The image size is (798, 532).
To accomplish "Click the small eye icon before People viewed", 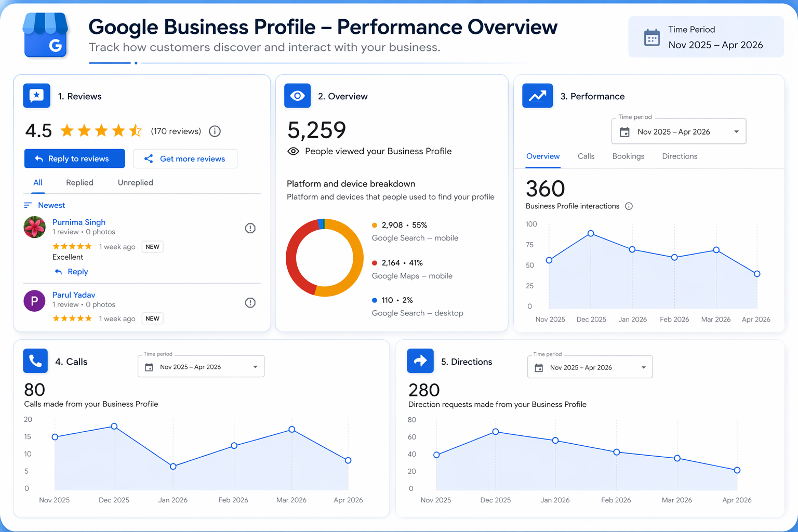I will pyautogui.click(x=293, y=151).
